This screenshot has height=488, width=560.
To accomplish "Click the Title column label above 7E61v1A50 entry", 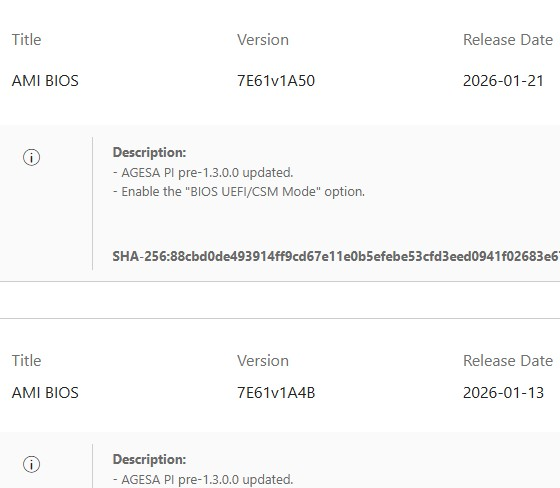I will [26, 40].
